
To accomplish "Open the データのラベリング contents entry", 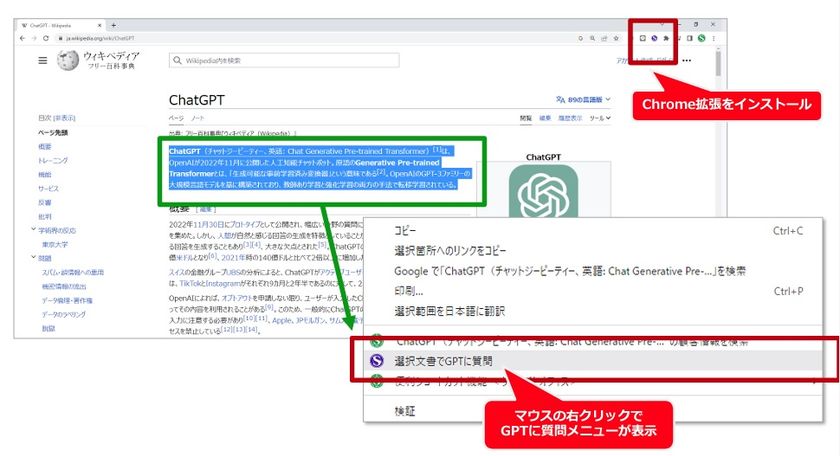I will point(64,315).
